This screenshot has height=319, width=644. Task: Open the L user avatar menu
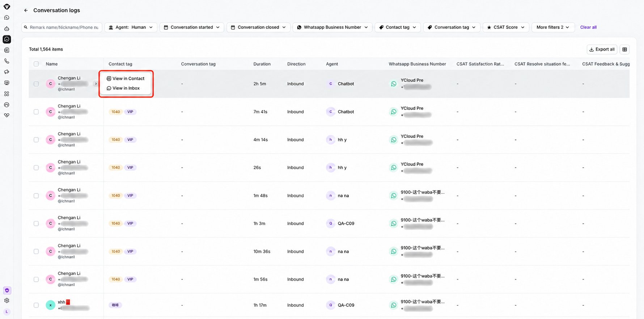tap(7, 311)
